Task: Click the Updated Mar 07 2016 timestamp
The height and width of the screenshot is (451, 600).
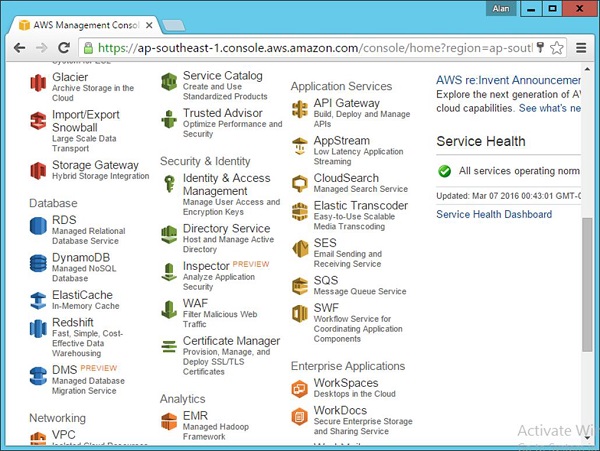Action: pyautogui.click(x=509, y=196)
